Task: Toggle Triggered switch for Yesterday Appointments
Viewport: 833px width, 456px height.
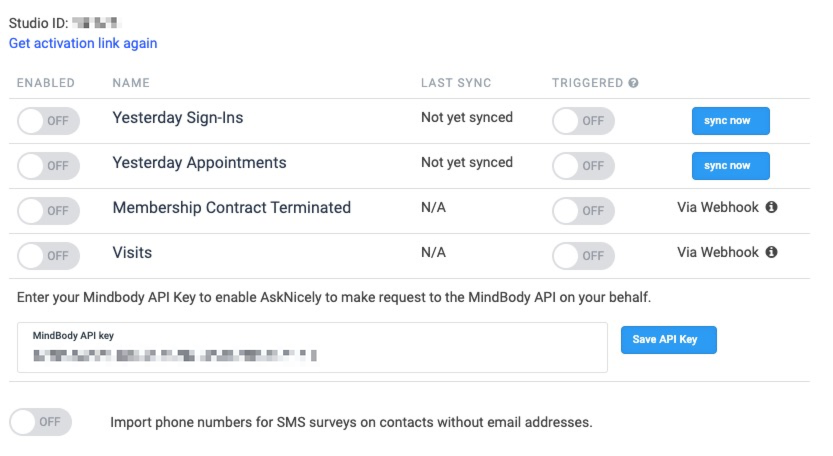Action: point(583,166)
